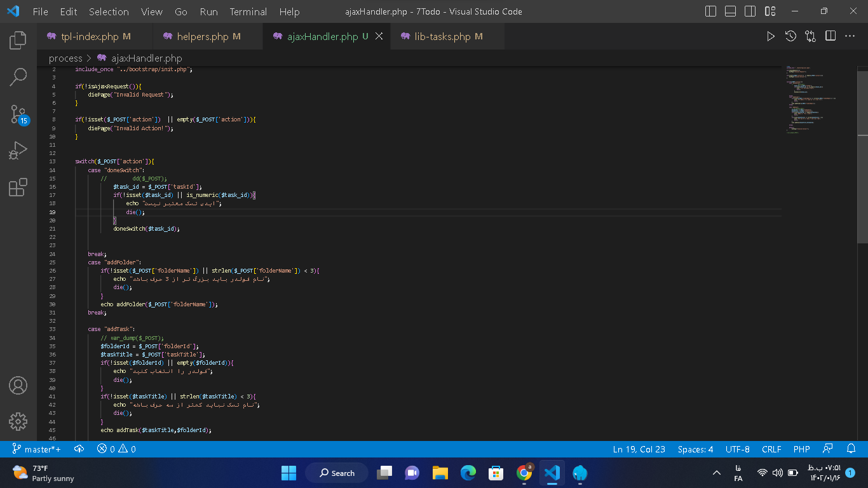Switch to lib-tasks.php tab

pos(447,36)
